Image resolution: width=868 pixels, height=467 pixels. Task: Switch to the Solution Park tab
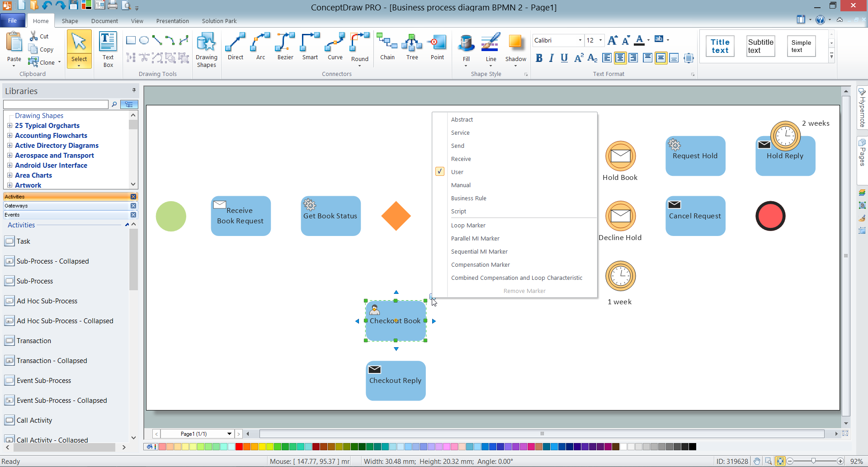(219, 21)
